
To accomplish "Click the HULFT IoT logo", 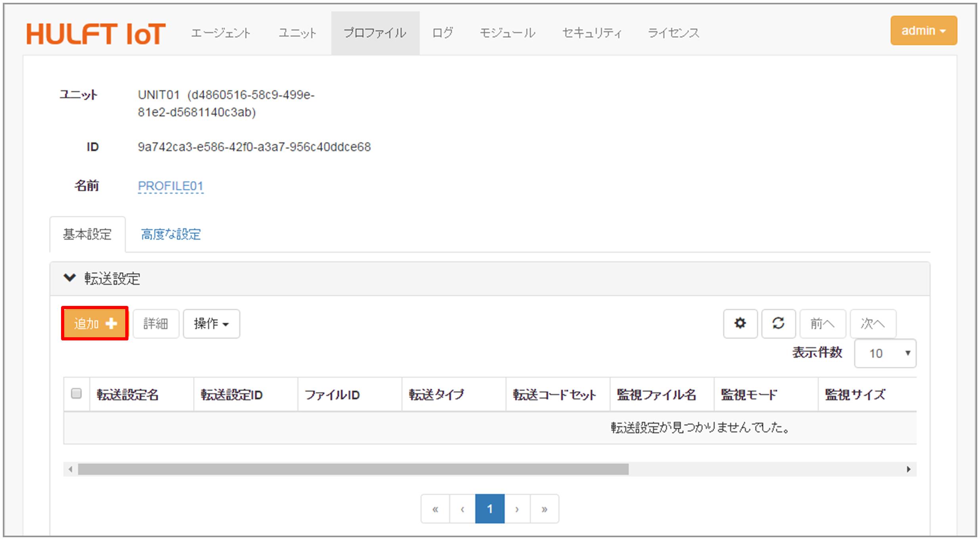I will point(96,33).
